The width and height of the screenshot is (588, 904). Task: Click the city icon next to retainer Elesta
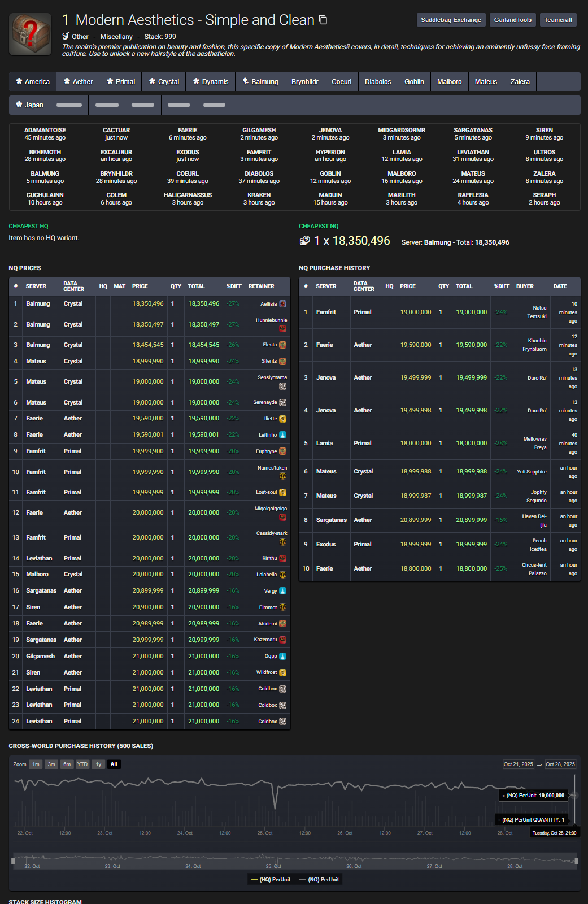pos(283,345)
